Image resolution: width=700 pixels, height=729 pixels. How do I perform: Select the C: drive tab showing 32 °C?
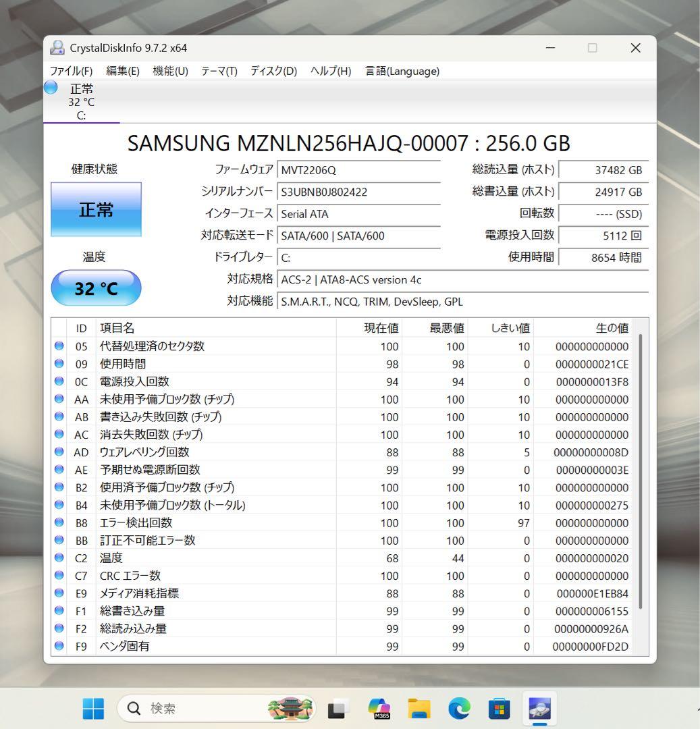click(x=81, y=101)
